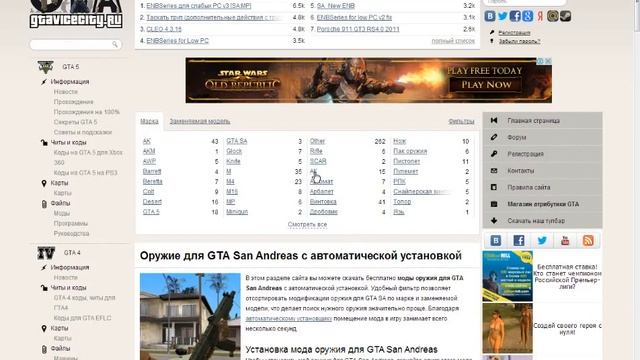640x360 pixels.
Task: Click the Google login icon at top
Action: point(527,16)
